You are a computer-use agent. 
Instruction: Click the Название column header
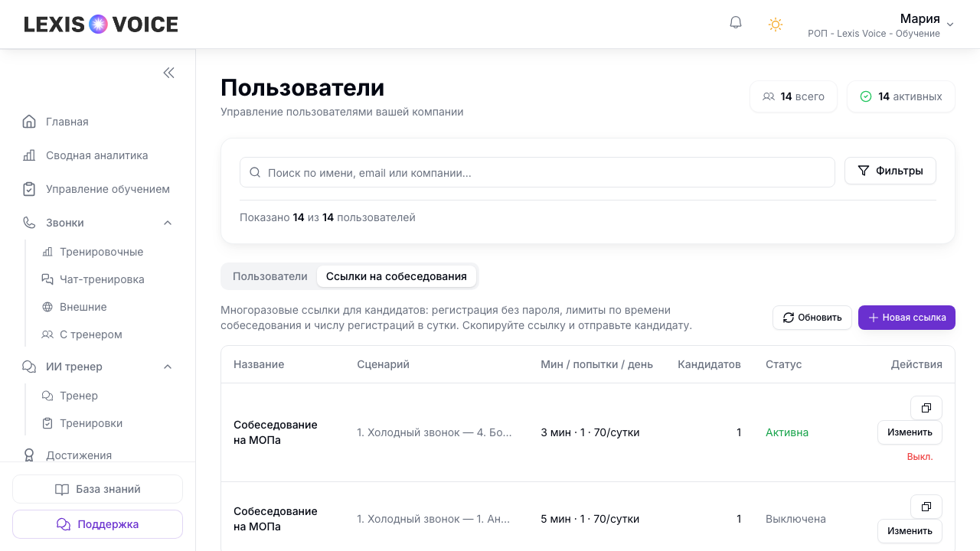(x=259, y=364)
